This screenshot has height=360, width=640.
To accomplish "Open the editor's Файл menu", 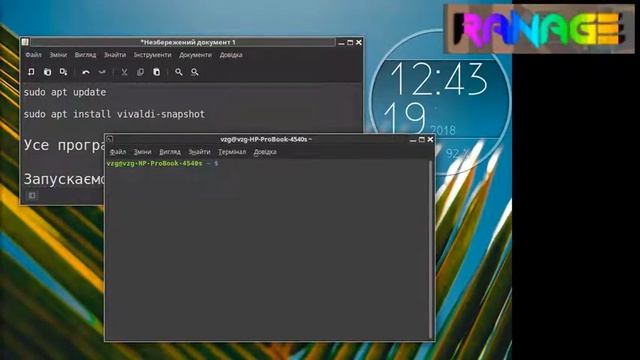I will coord(33,55).
